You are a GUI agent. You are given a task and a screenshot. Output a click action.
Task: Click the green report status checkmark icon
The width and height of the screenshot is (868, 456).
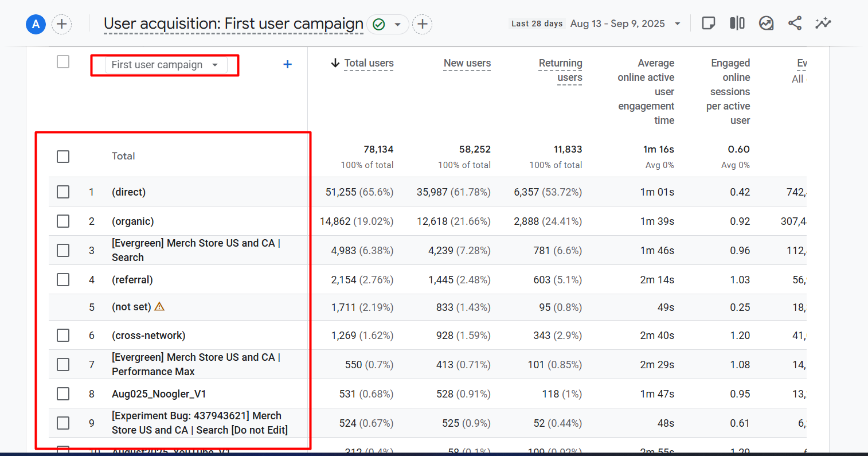pos(378,24)
